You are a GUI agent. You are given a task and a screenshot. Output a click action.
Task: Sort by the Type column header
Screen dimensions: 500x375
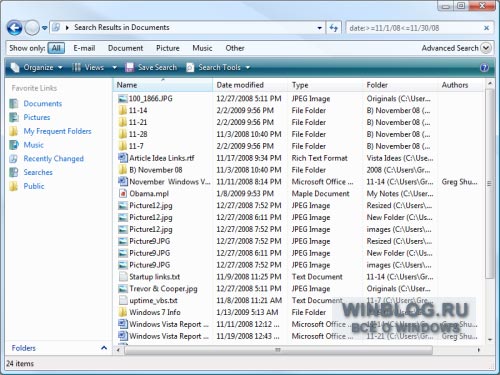(x=325, y=85)
